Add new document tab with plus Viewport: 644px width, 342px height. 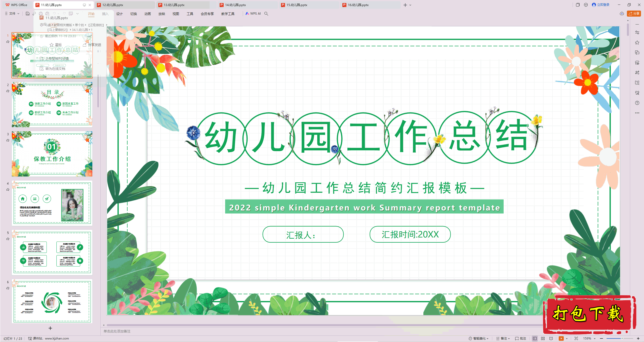(x=405, y=5)
